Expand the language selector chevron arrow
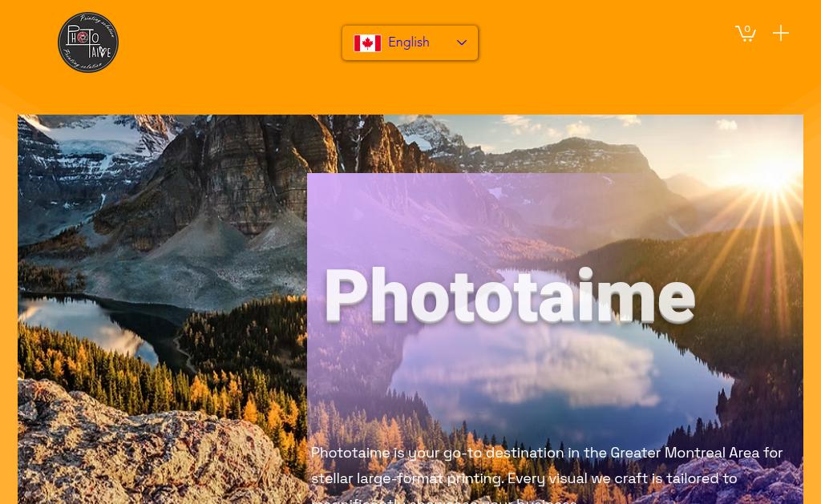This screenshot has height=504, width=821. coord(461,43)
